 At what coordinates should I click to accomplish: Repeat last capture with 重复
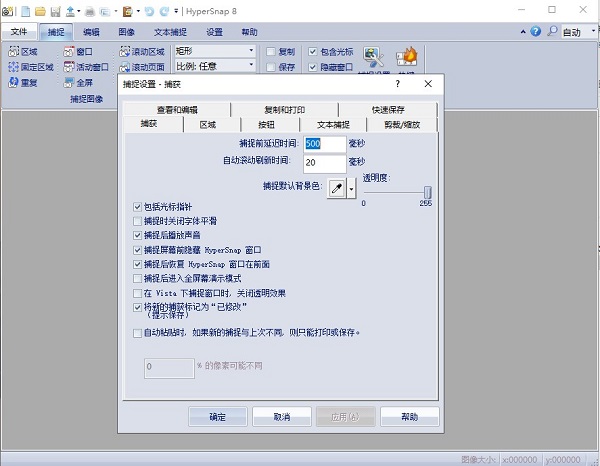tap(23, 82)
